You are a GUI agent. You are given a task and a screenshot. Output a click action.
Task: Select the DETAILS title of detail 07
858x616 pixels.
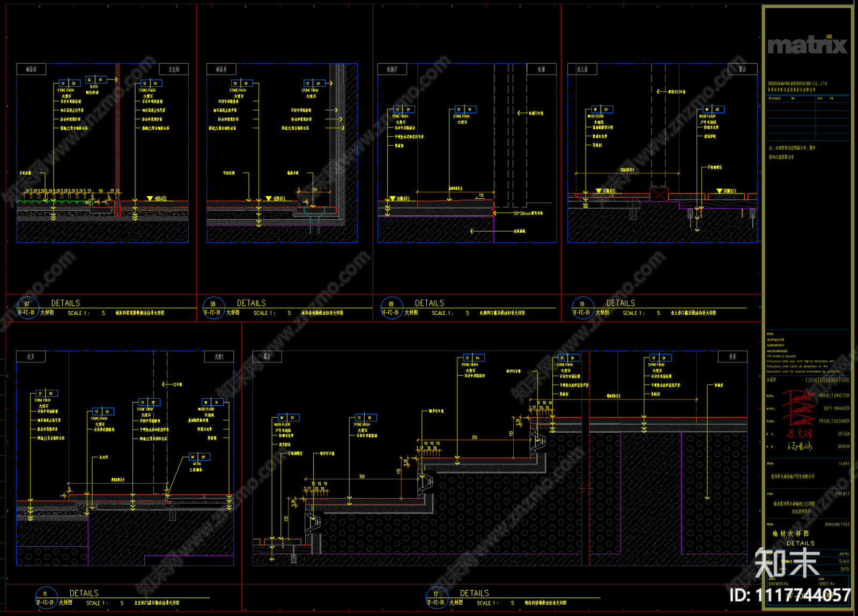[x=65, y=303]
